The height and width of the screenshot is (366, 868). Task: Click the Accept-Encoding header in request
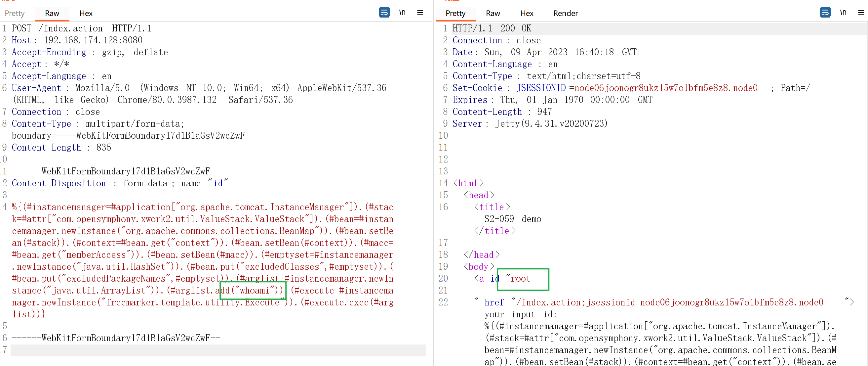pos(90,52)
